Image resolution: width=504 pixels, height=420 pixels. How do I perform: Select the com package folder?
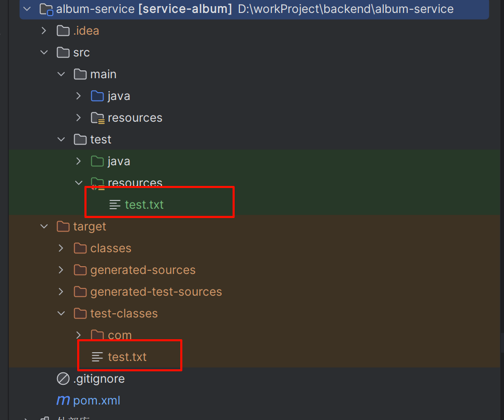pyautogui.click(x=120, y=335)
